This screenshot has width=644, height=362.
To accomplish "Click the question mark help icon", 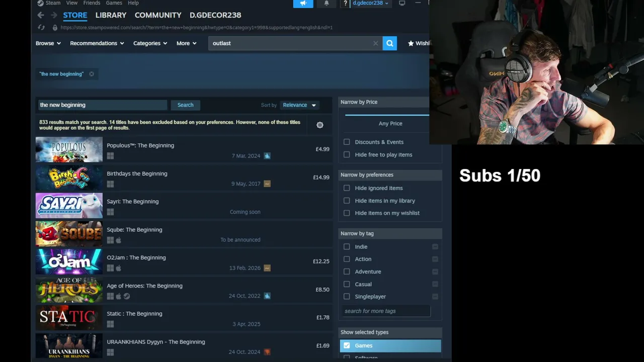I will 345,4.
